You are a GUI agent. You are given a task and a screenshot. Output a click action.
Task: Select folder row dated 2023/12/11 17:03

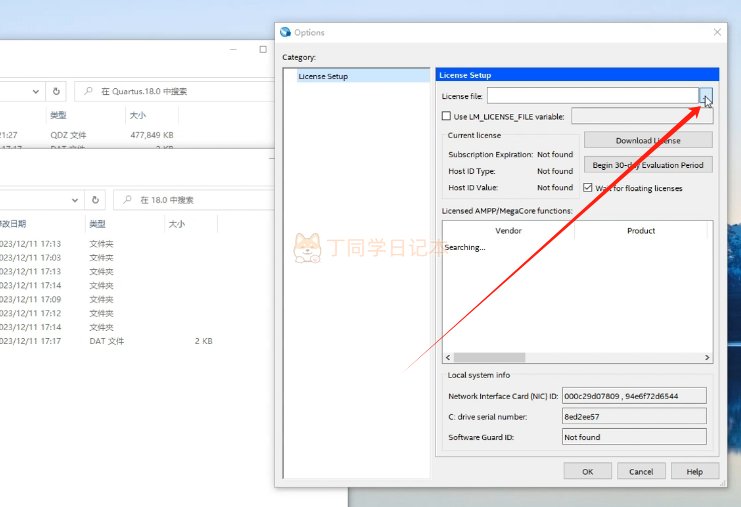135,258
